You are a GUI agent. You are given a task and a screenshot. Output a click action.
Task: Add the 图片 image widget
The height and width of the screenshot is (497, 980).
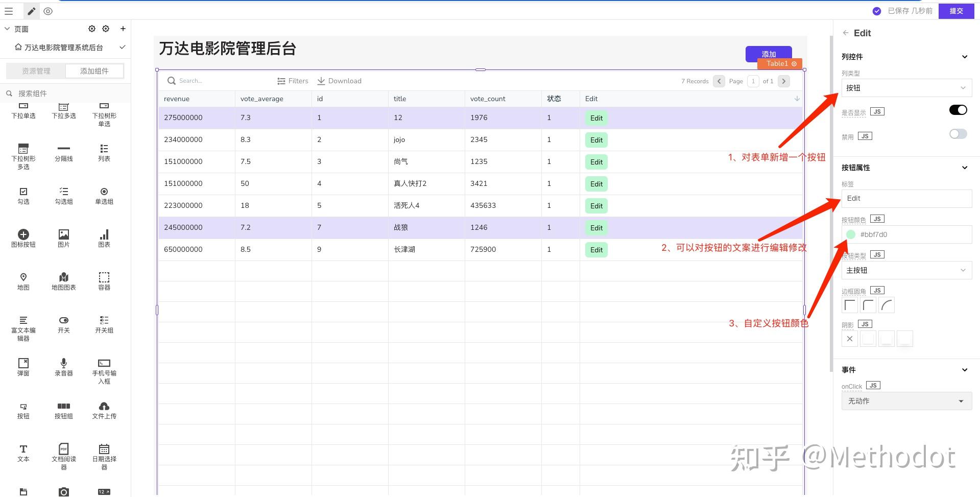pos(64,239)
